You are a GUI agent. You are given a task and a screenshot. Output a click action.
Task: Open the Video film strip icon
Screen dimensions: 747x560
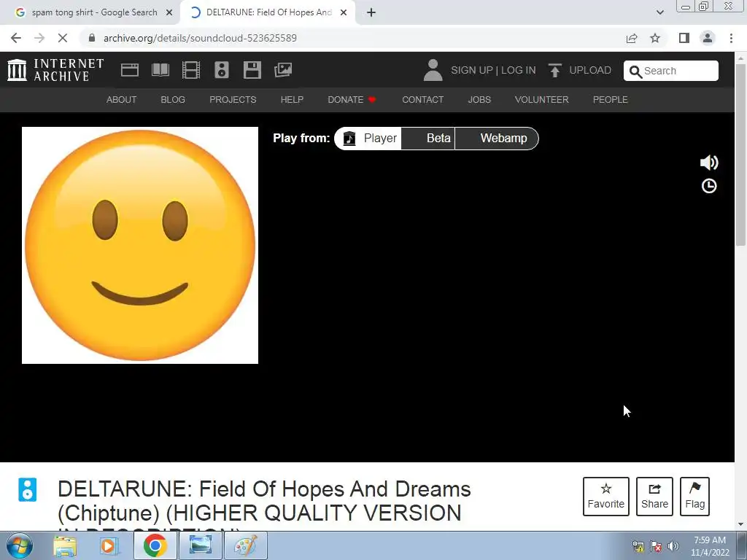pyautogui.click(x=191, y=70)
